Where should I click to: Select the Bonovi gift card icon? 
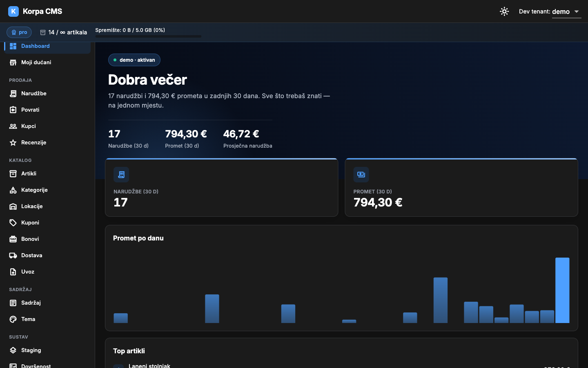pos(13,239)
